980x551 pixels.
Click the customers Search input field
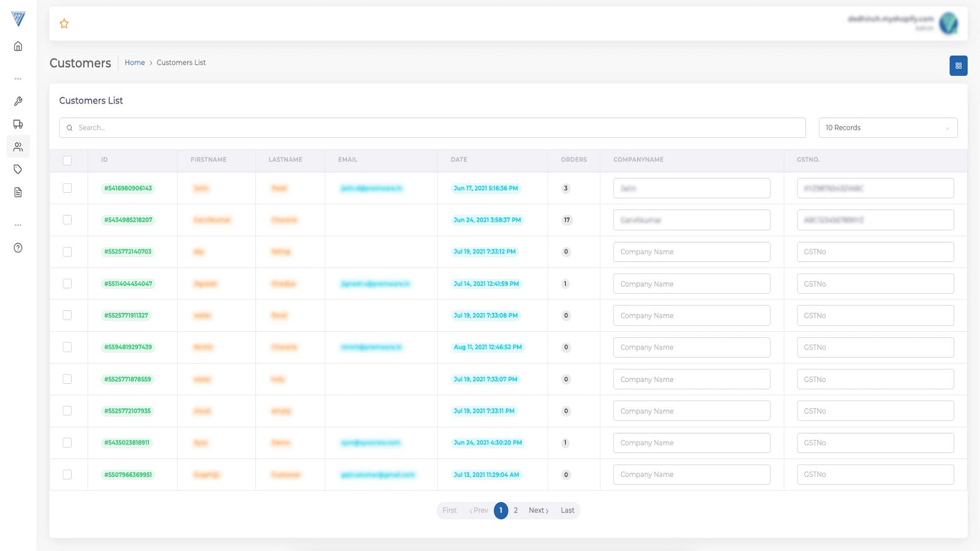tap(432, 128)
